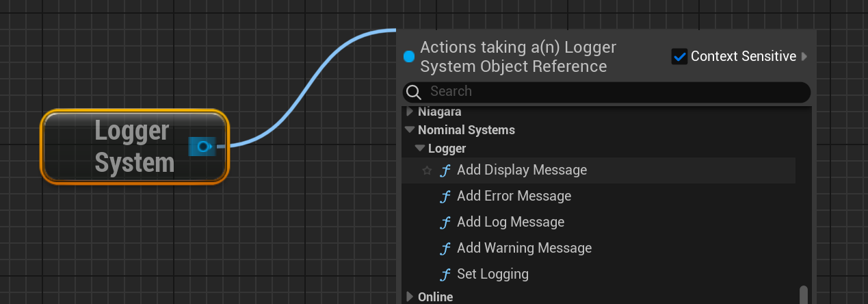This screenshot has width=868, height=304.
Task: Click the function icon beside Add Warning Message
Action: pos(445,249)
